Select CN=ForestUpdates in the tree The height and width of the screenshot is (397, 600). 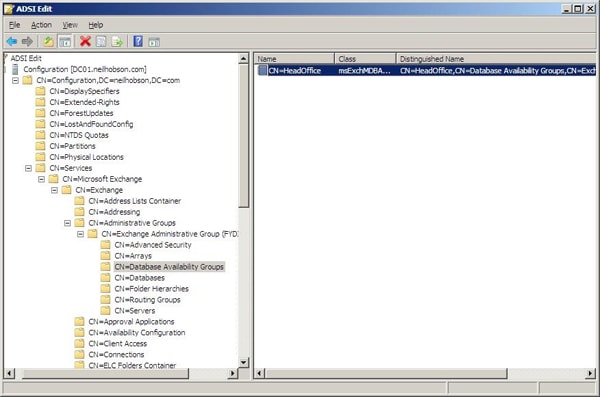(82, 113)
